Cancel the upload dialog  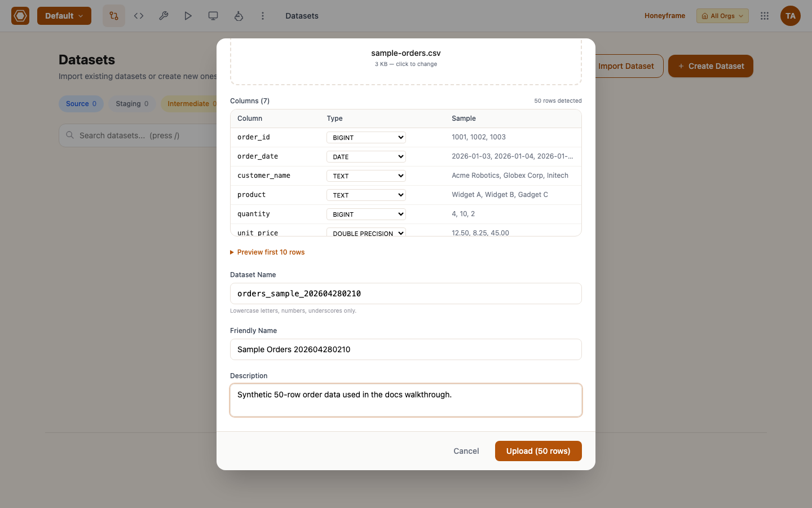click(x=466, y=451)
